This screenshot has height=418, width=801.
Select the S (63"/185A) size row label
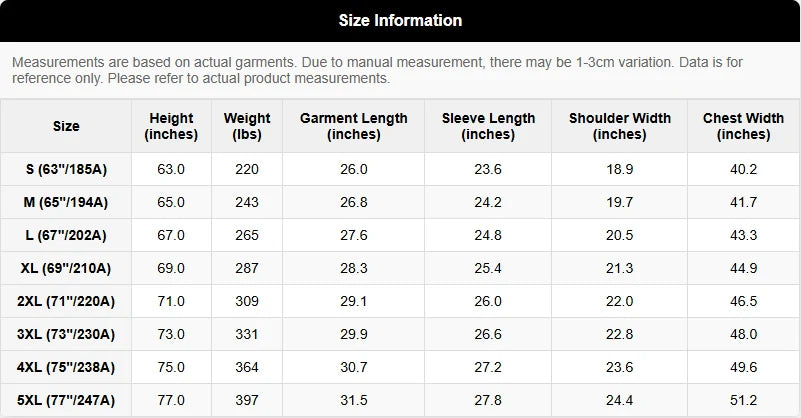[66, 169]
